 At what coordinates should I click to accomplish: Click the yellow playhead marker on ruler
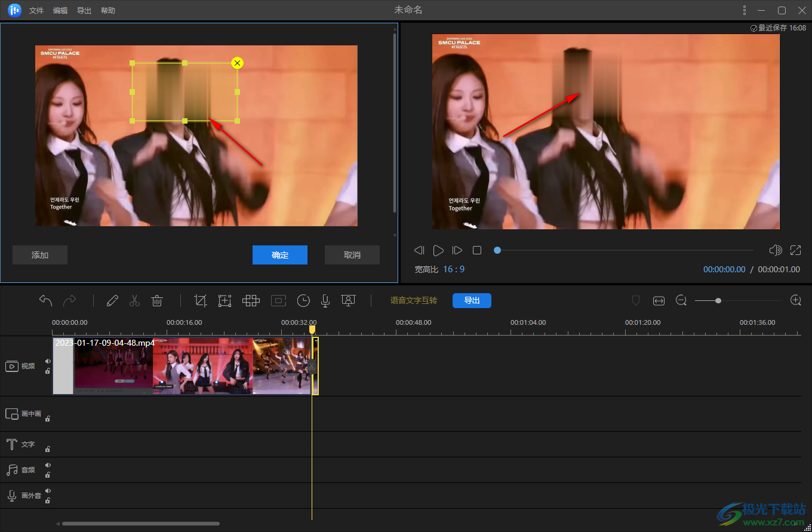[x=312, y=329]
